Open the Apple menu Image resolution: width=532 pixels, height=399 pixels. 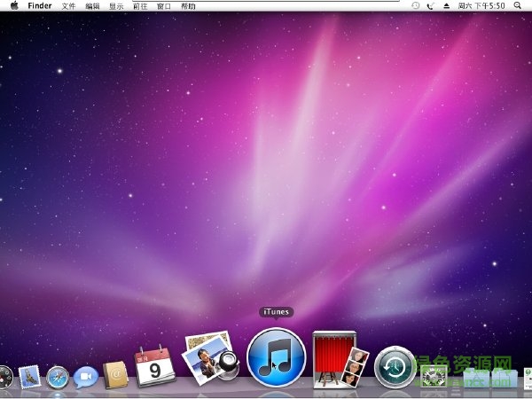tap(13, 5)
